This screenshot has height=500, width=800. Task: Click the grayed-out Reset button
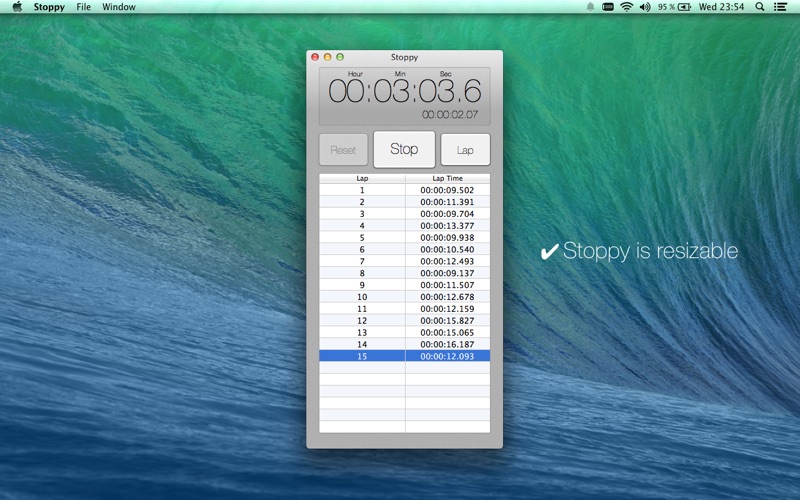[x=343, y=150]
